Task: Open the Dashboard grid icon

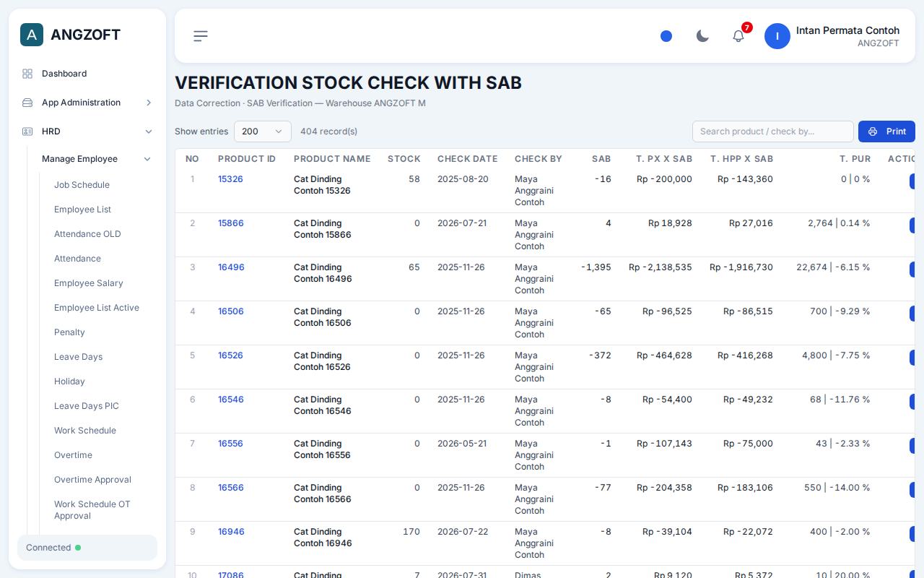Action: pyautogui.click(x=27, y=74)
